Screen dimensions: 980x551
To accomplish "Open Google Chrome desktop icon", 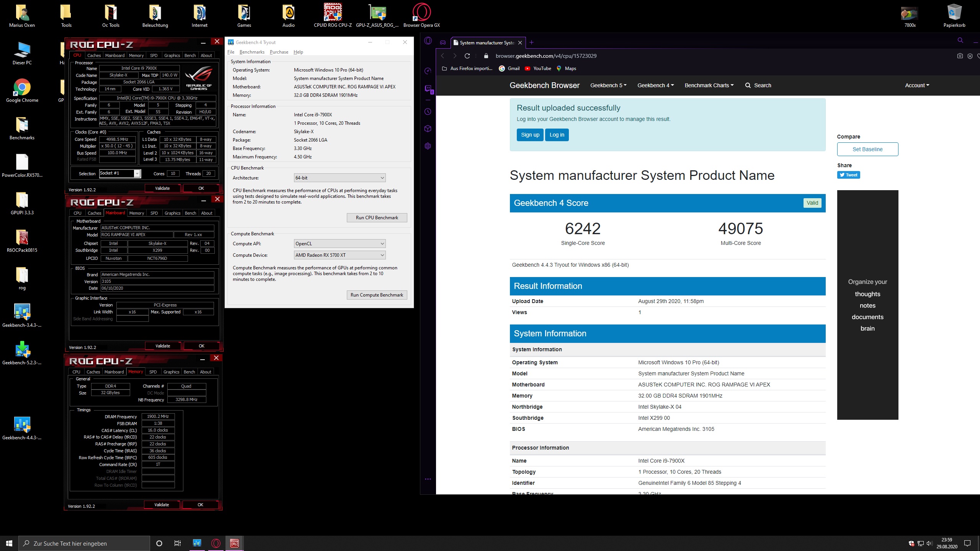I will (x=22, y=91).
